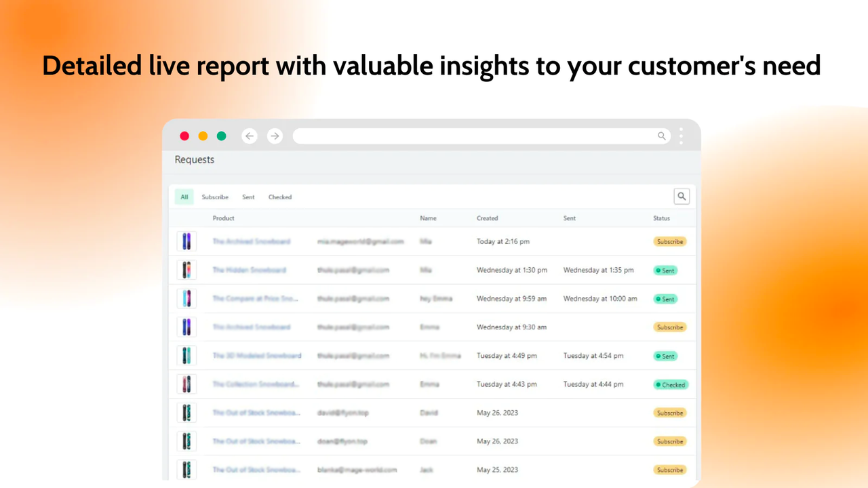Click The Out of Stock Snowboard thumbnail
This screenshot has height=488, width=868.
186,412
